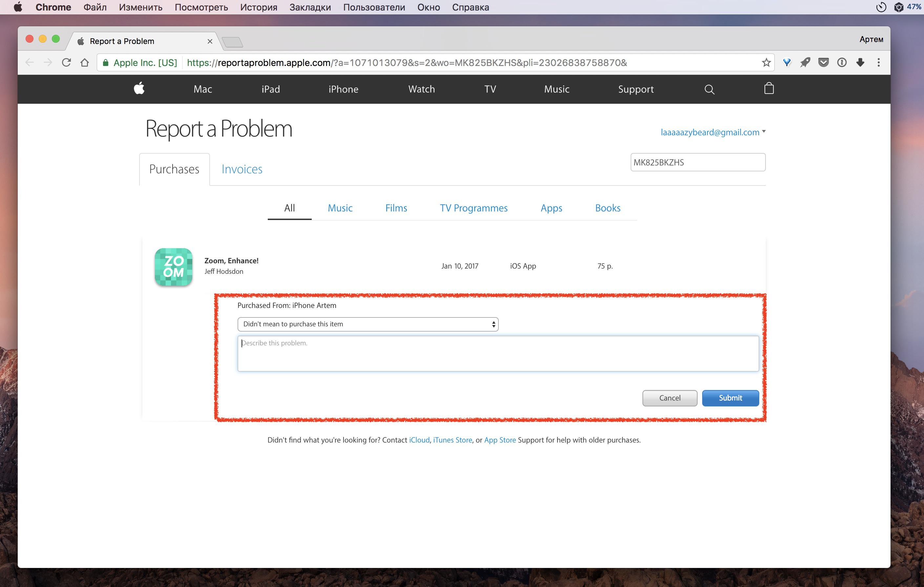Select the Apps filter tab
Viewport: 924px width, 587px height.
point(551,208)
